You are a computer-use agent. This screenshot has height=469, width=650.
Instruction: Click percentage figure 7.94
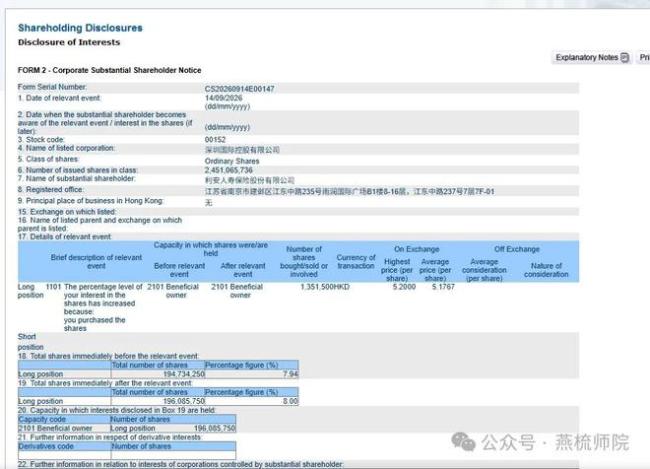point(291,374)
